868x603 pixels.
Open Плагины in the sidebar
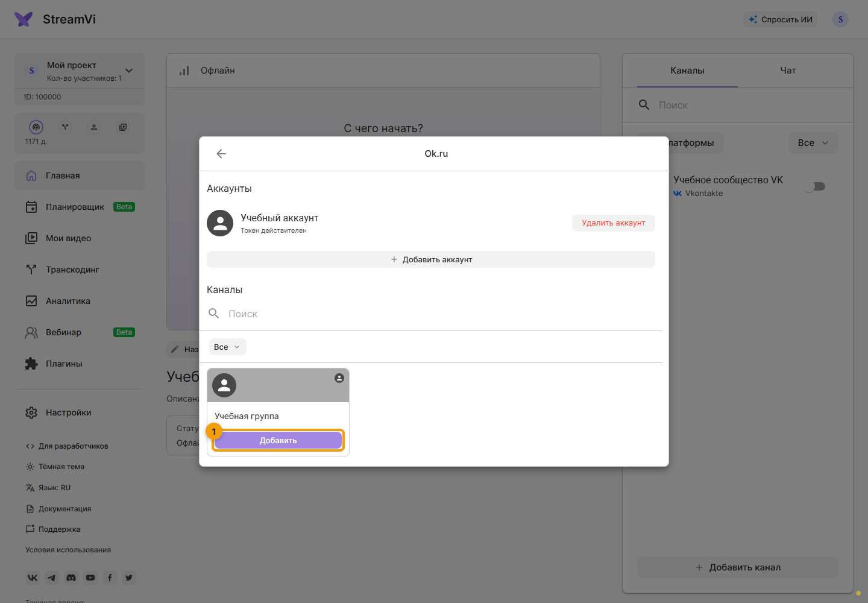[80, 364]
